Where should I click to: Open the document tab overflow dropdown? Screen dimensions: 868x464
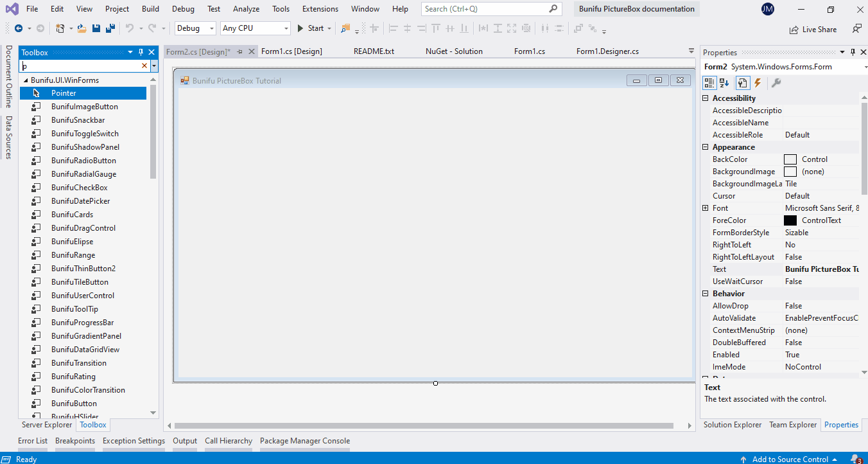(691, 51)
